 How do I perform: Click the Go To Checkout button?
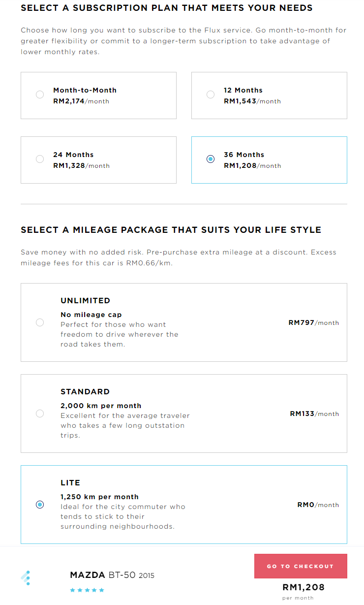point(300,566)
